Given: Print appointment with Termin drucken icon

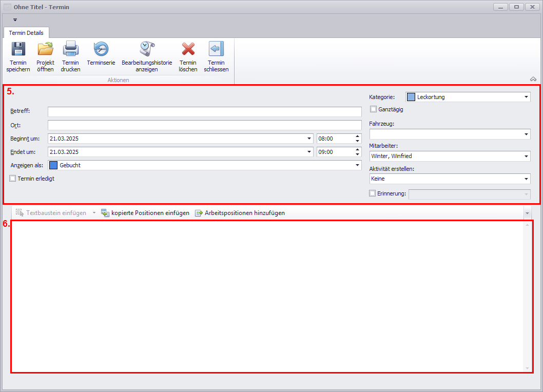Looking at the screenshot, I should click(70, 50).
